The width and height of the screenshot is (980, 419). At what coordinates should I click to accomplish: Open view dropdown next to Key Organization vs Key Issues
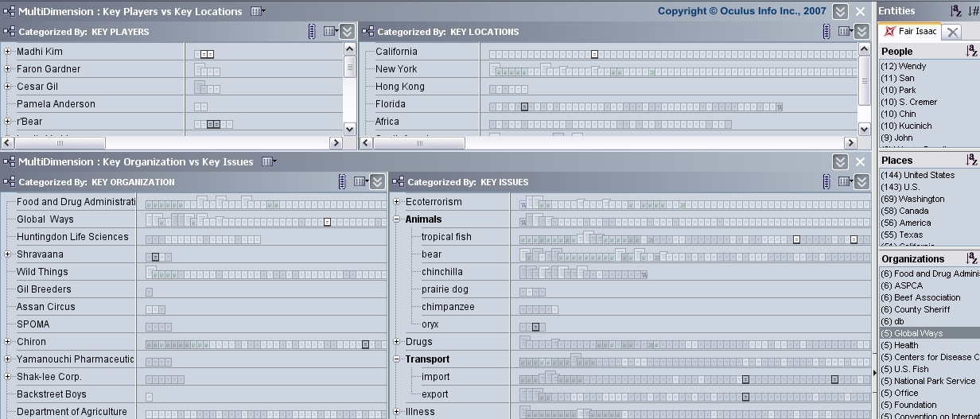(269, 162)
